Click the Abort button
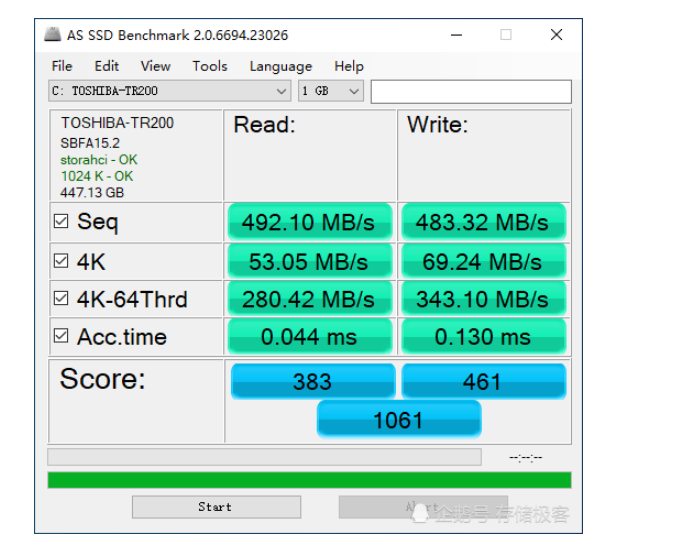 click(x=422, y=507)
